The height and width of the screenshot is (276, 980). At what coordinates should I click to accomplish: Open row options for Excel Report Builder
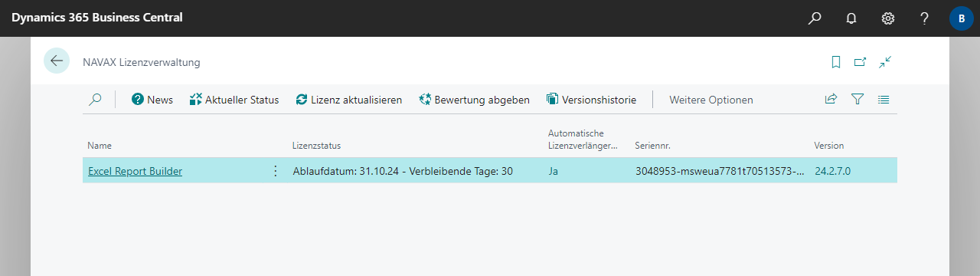click(x=276, y=171)
